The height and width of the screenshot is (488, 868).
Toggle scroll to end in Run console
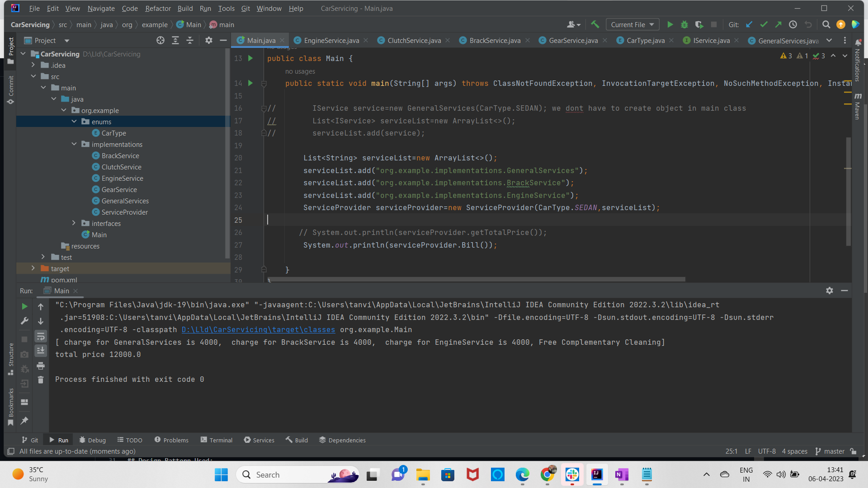point(41,351)
